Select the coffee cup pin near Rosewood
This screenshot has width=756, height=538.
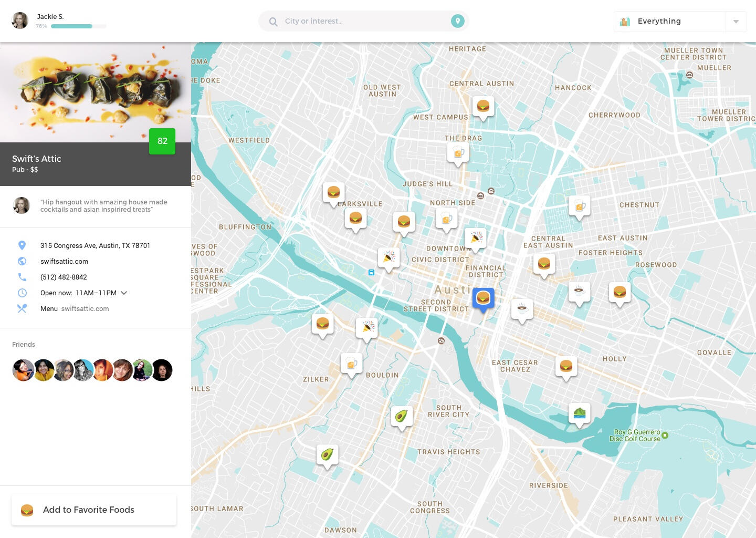tap(579, 291)
